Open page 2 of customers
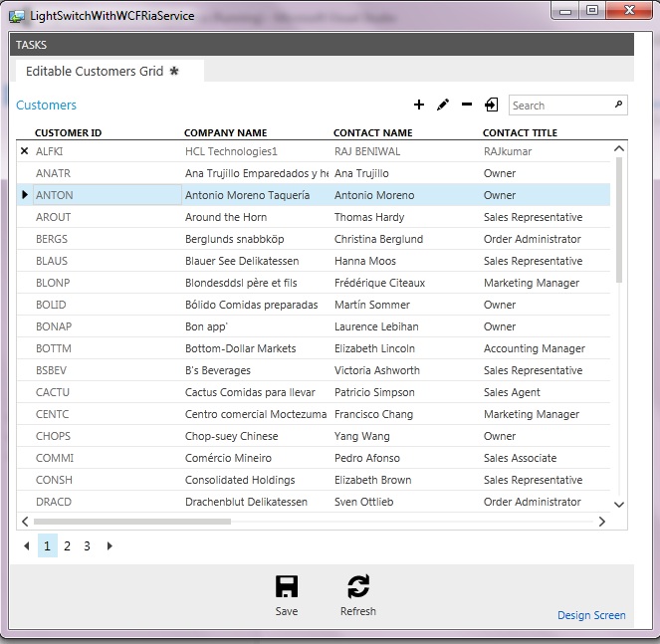This screenshot has width=660, height=644. click(x=68, y=545)
